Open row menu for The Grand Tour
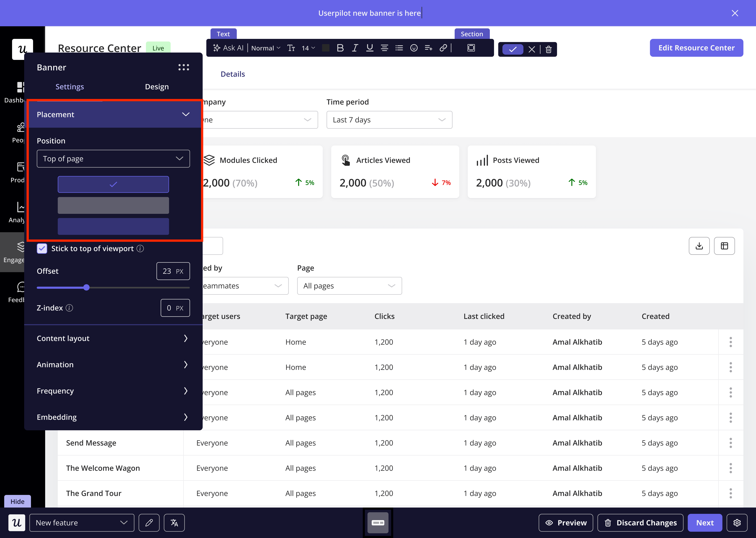 tap(731, 493)
